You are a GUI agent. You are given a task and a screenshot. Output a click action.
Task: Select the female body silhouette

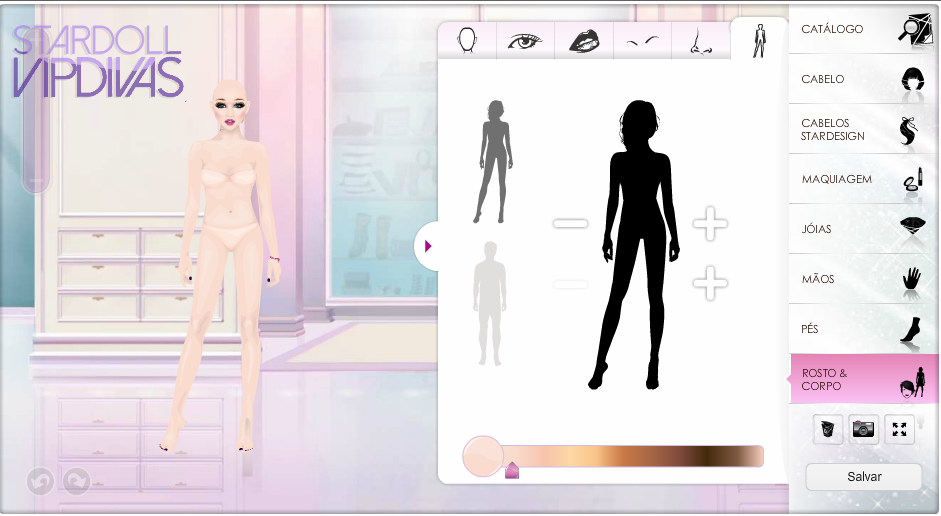495,162
